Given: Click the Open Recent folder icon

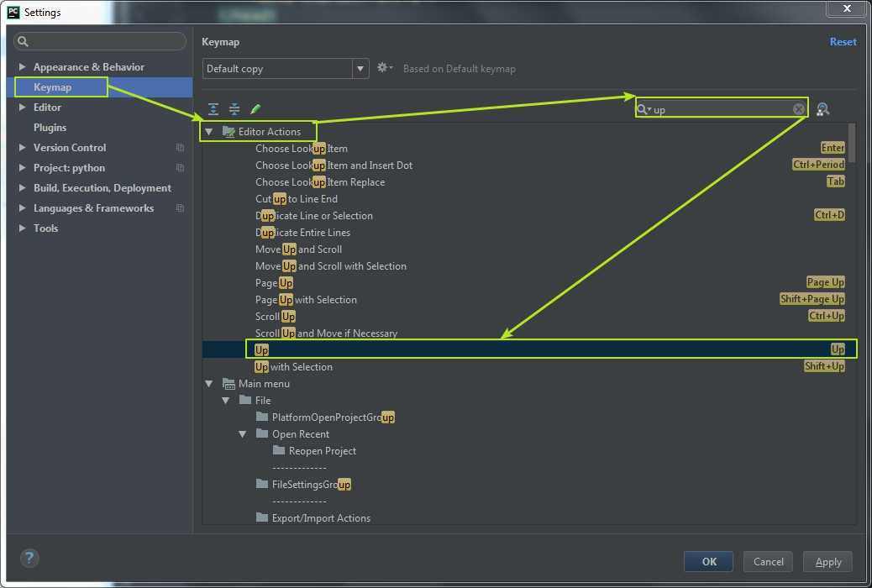Looking at the screenshot, I should click(x=262, y=433).
